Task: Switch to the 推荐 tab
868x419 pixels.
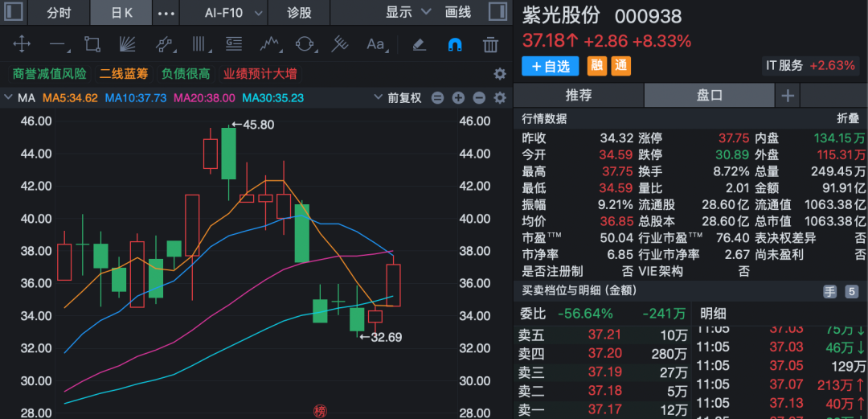Action: [579, 96]
